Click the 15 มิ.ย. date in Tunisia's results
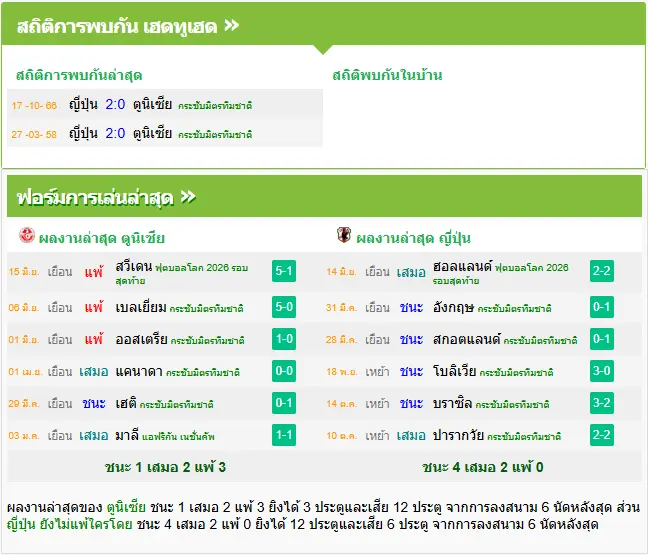 [24, 272]
